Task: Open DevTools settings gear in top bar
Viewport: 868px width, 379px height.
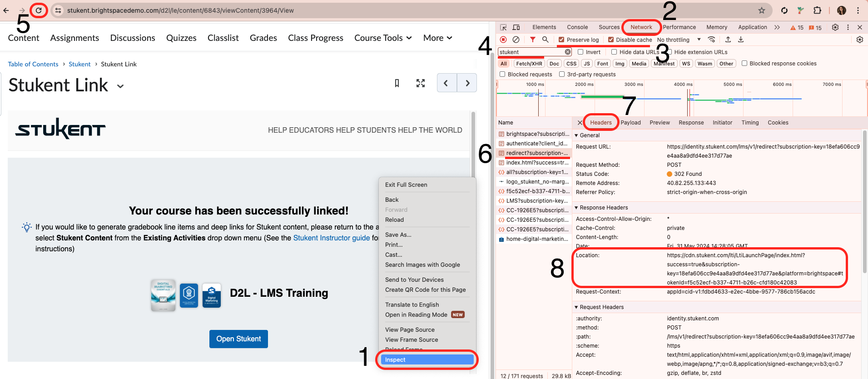Action: click(x=835, y=27)
